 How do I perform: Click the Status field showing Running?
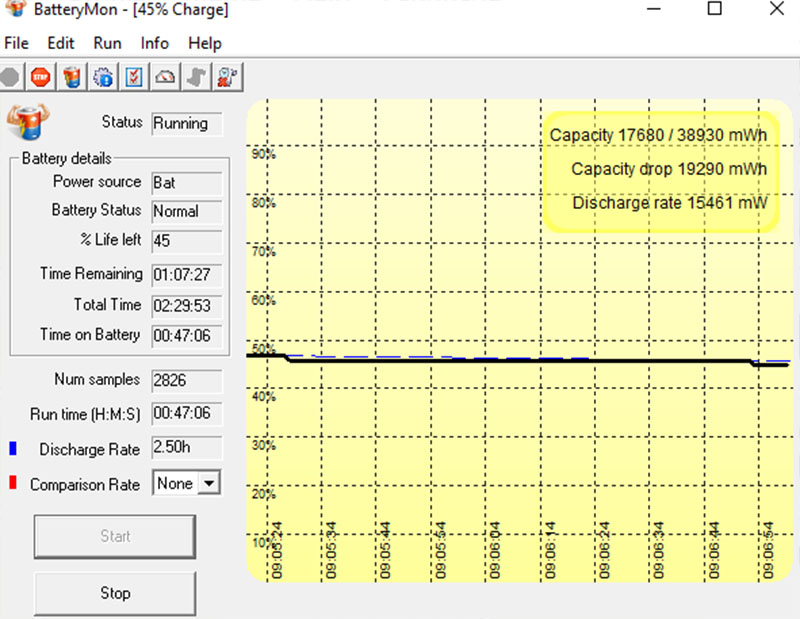click(x=187, y=123)
